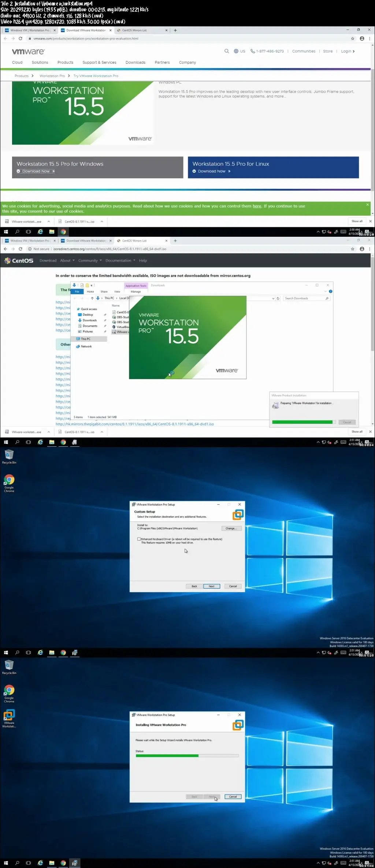Click the phone icon beside 1-877-486-9273
The height and width of the screenshot is (868, 375).
coord(252,51)
